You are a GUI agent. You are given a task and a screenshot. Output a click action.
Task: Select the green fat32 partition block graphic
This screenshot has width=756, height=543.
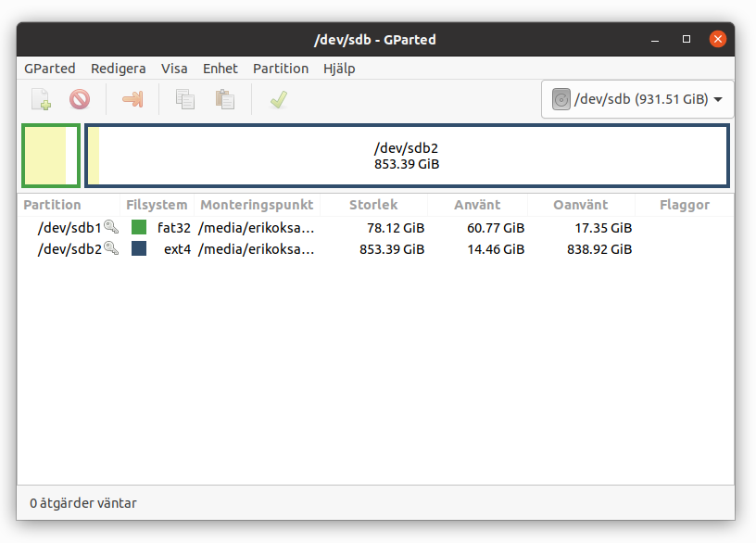(51, 156)
